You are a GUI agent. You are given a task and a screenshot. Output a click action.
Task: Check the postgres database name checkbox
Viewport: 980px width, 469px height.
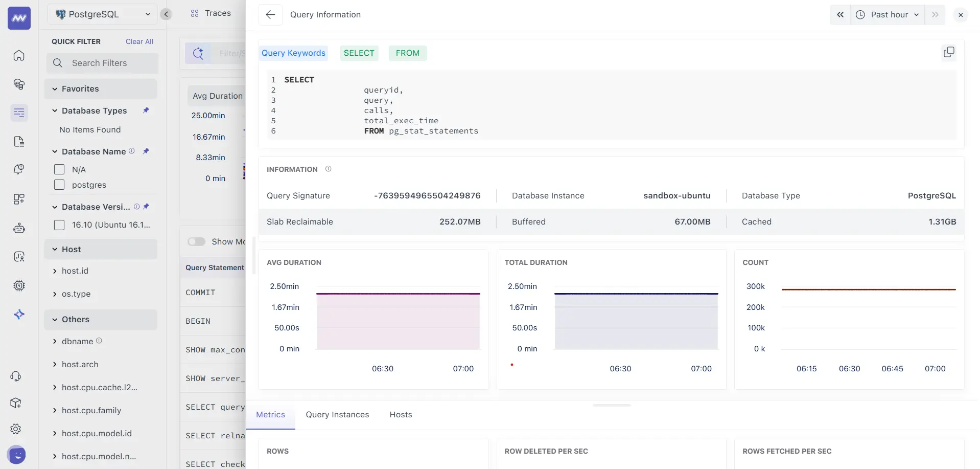59,185
